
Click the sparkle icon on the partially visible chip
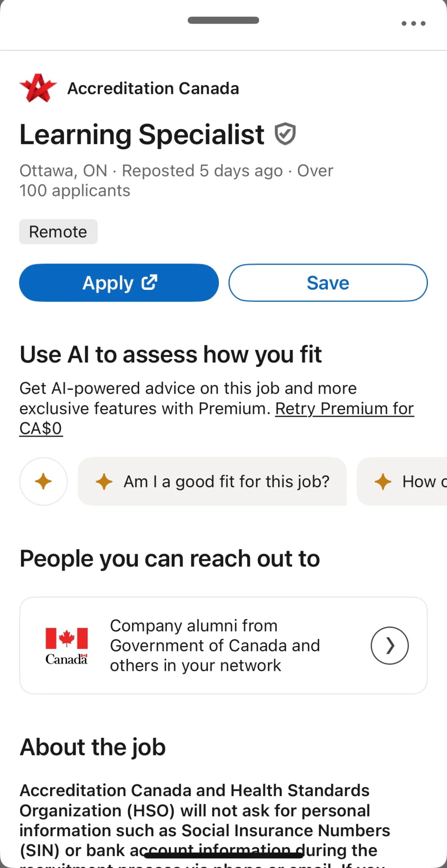click(x=383, y=482)
